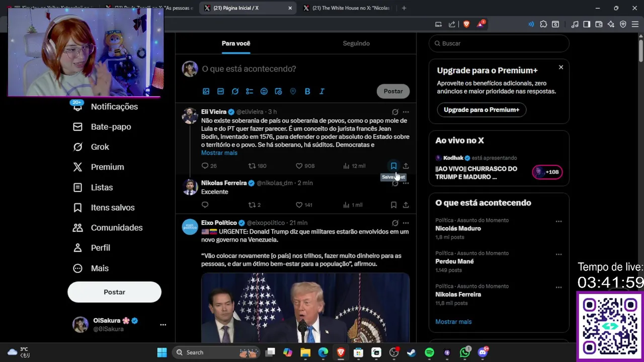The width and height of the screenshot is (644, 362).
Task: Open options for Nicolás Maduro trend
Action: point(558,221)
